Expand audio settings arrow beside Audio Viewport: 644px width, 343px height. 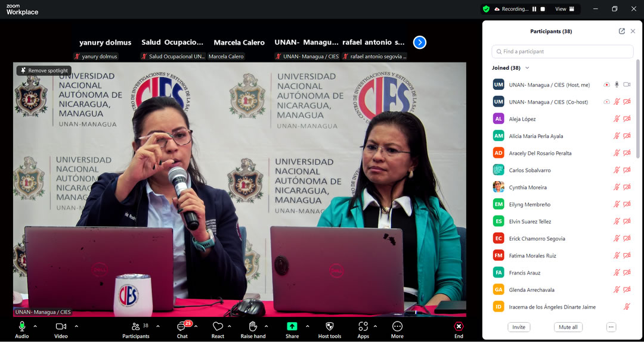[x=35, y=326]
